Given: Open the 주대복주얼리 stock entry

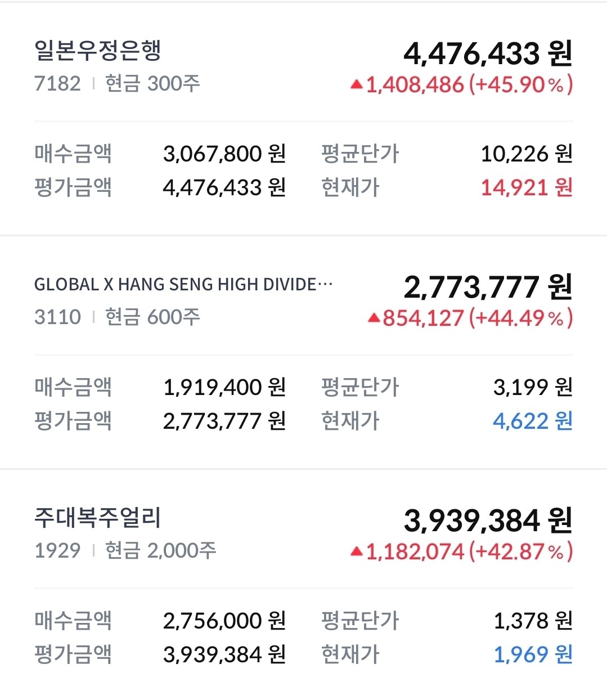Looking at the screenshot, I should [x=98, y=518].
